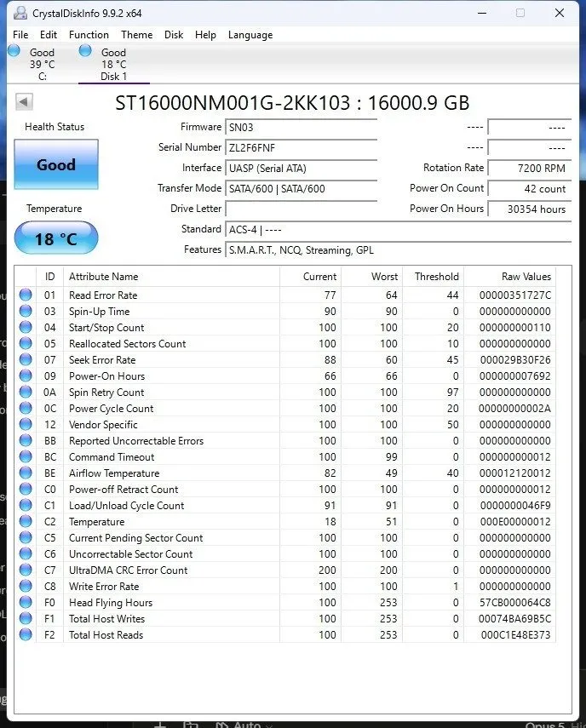
Task: Click the status orb for UltraDMA CRC Error Count
Action: coord(26,570)
